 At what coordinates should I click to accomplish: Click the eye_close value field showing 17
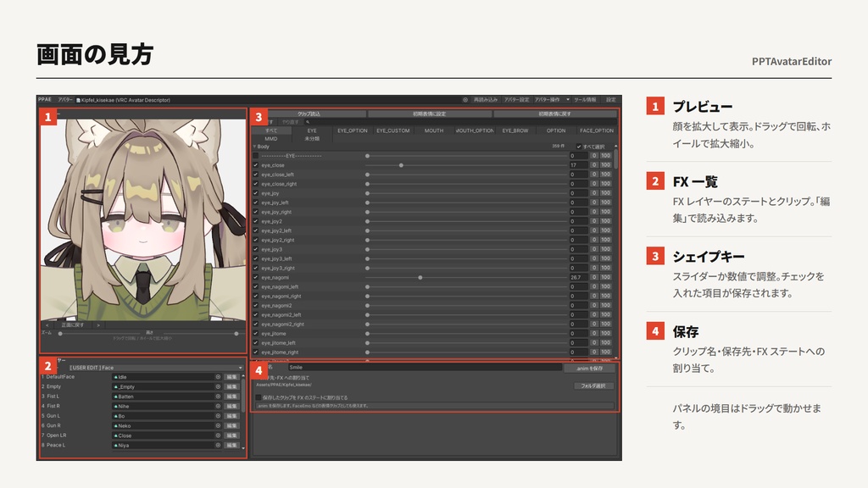[578, 165]
